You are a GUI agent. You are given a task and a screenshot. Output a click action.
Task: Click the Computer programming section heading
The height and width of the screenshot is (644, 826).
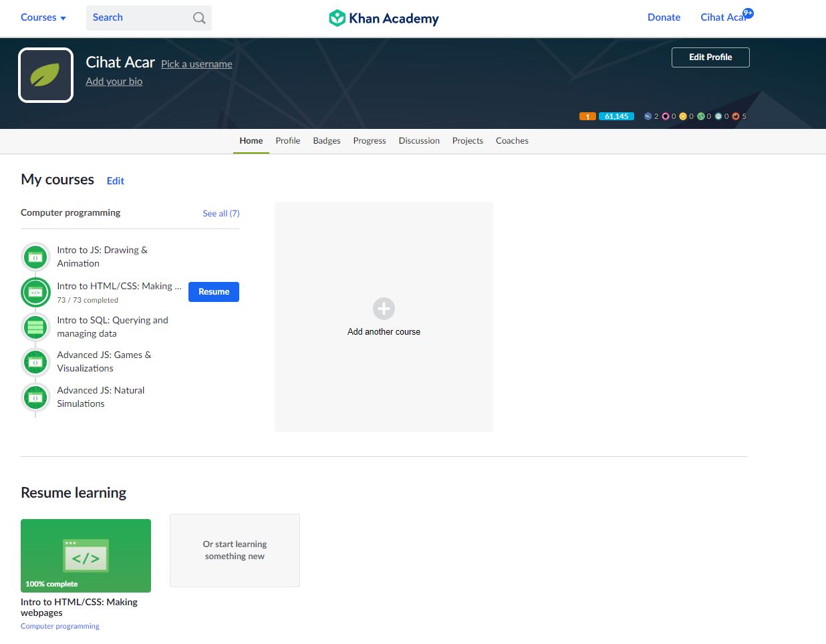coord(71,213)
